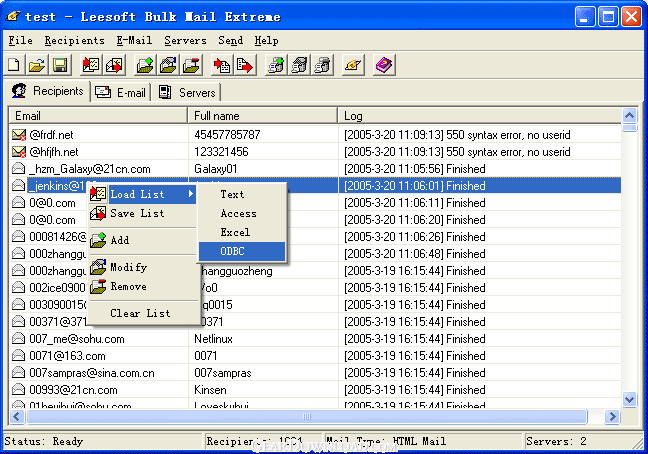648x454 pixels.
Task: Click the Remove server toolbar icon
Action: coord(323,65)
